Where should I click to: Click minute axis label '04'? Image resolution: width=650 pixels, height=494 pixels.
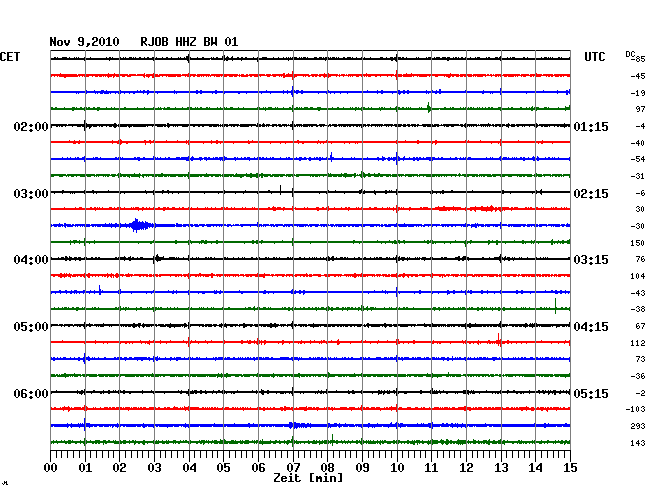click(x=189, y=467)
